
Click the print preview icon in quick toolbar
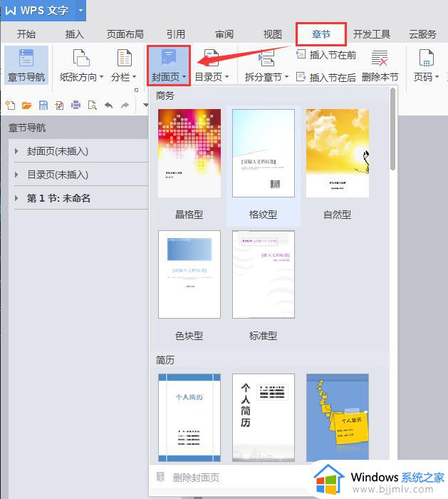pos(92,105)
